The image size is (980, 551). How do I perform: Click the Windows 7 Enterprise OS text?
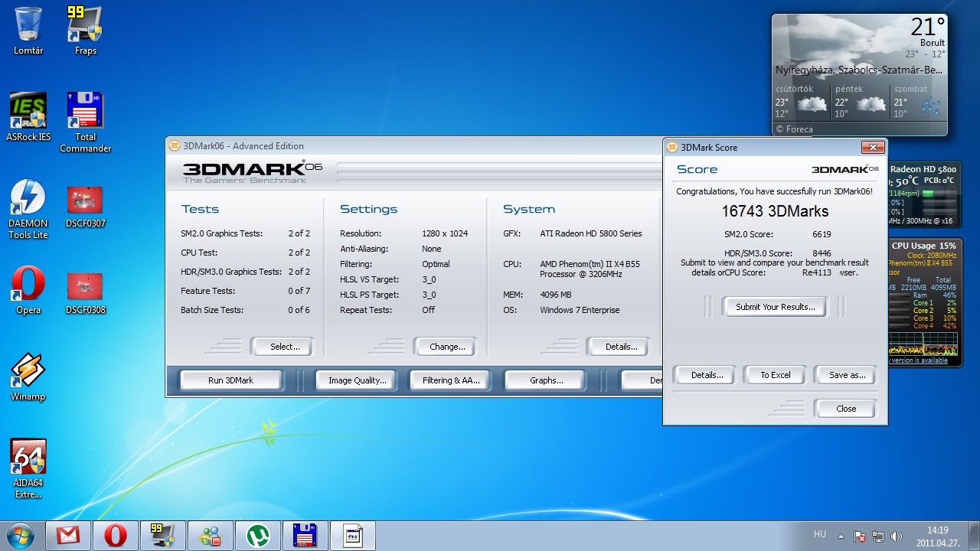(x=580, y=310)
